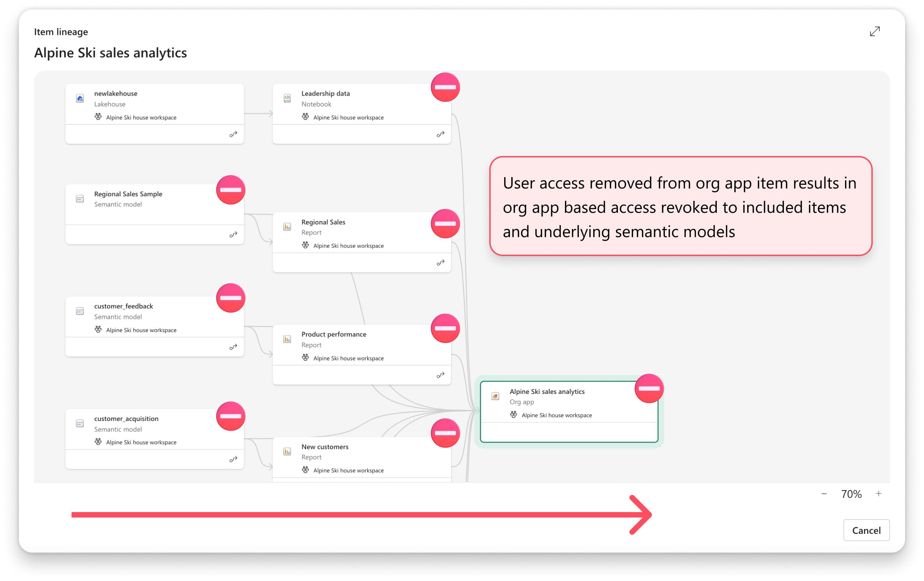Click the red no-access badge on Leadership data

[445, 87]
